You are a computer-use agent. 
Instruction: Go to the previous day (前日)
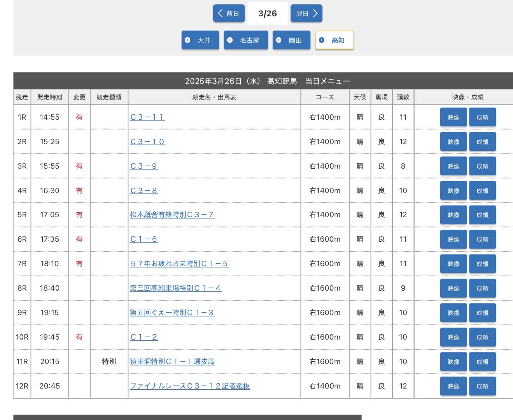pos(229,14)
